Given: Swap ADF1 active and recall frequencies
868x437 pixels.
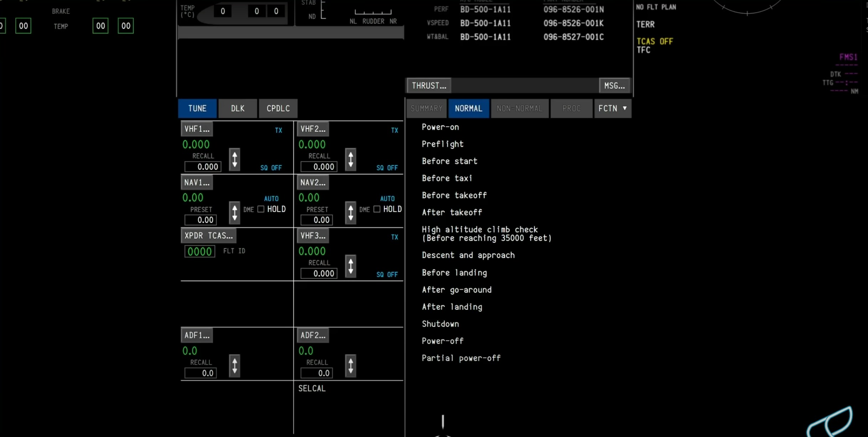Looking at the screenshot, I should point(234,366).
